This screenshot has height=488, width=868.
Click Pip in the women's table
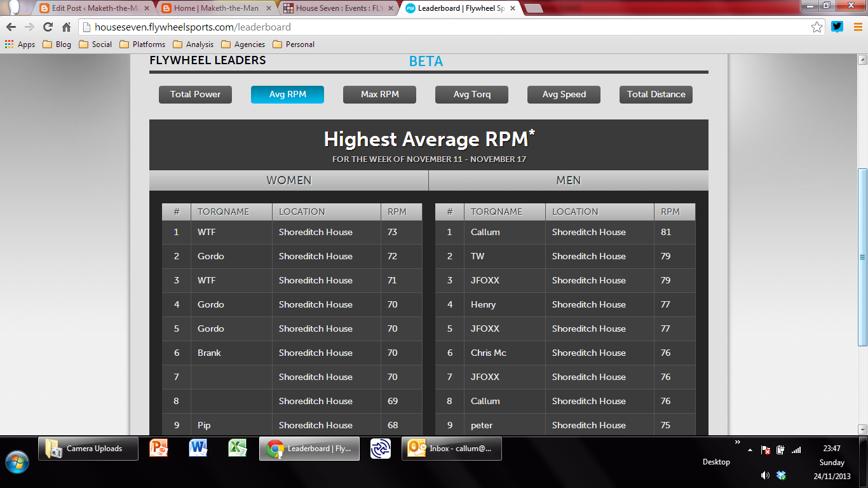(204, 425)
